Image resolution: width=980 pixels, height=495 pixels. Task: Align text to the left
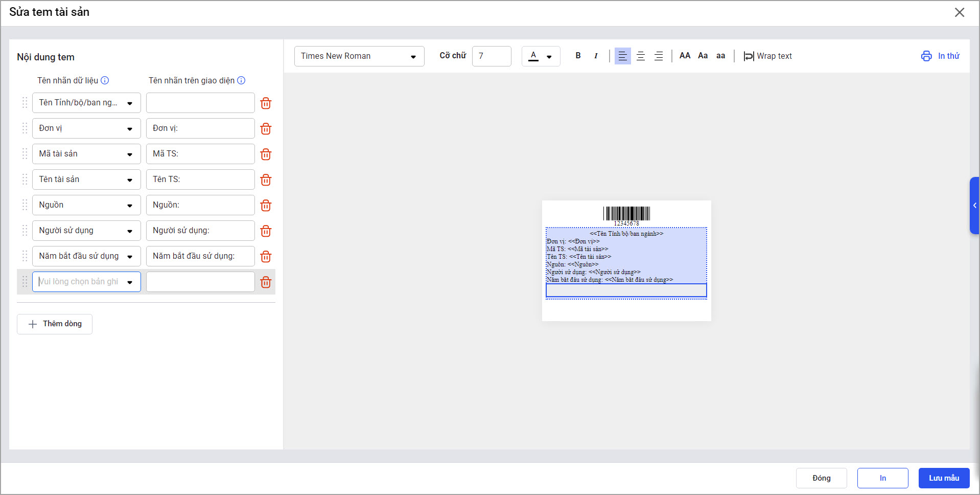622,56
